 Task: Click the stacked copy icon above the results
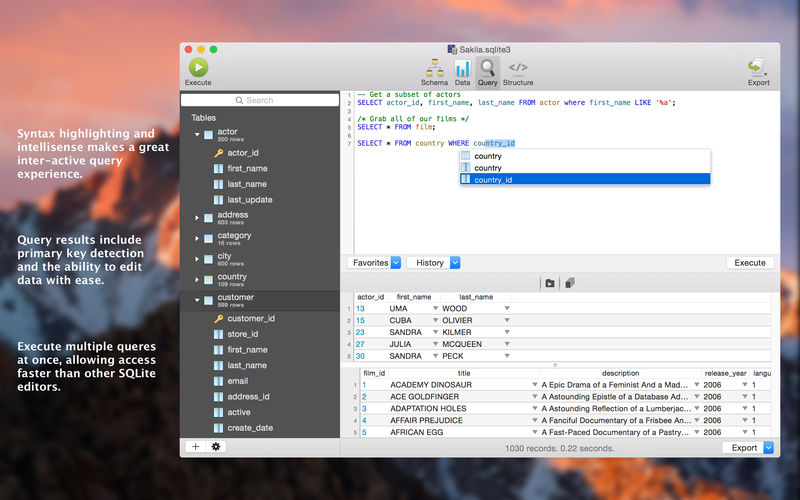(x=568, y=283)
